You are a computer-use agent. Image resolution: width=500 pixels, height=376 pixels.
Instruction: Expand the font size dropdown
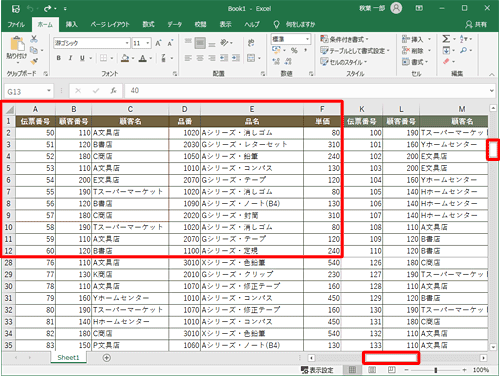(x=148, y=43)
